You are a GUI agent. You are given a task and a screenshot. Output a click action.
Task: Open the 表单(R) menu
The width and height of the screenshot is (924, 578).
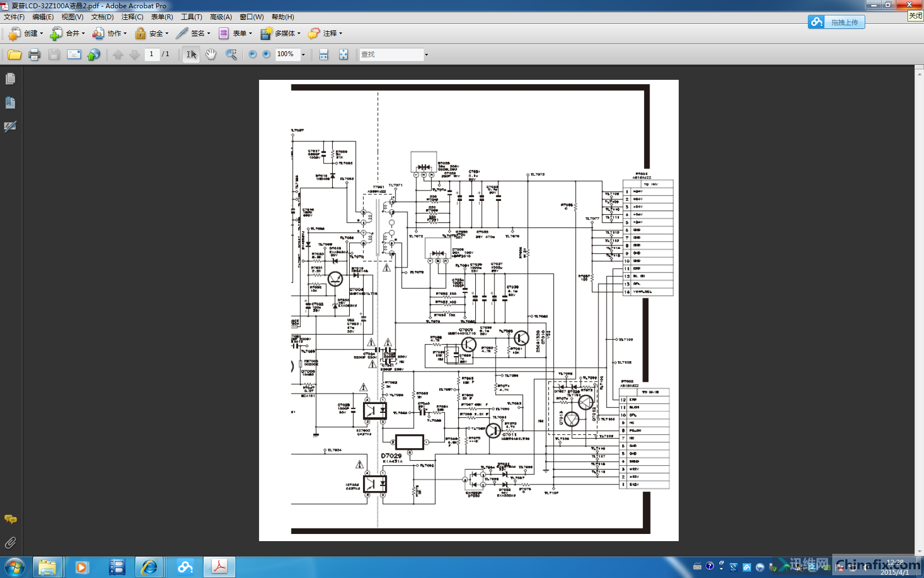pyautogui.click(x=162, y=17)
